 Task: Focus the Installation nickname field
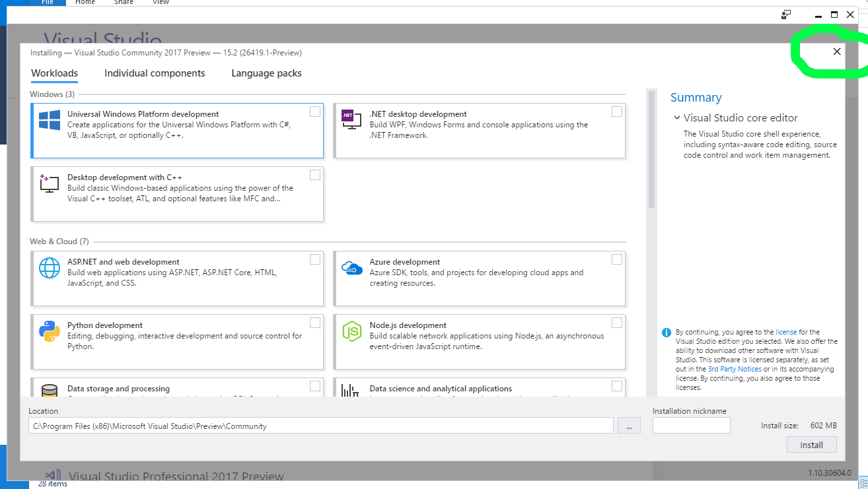(x=692, y=426)
